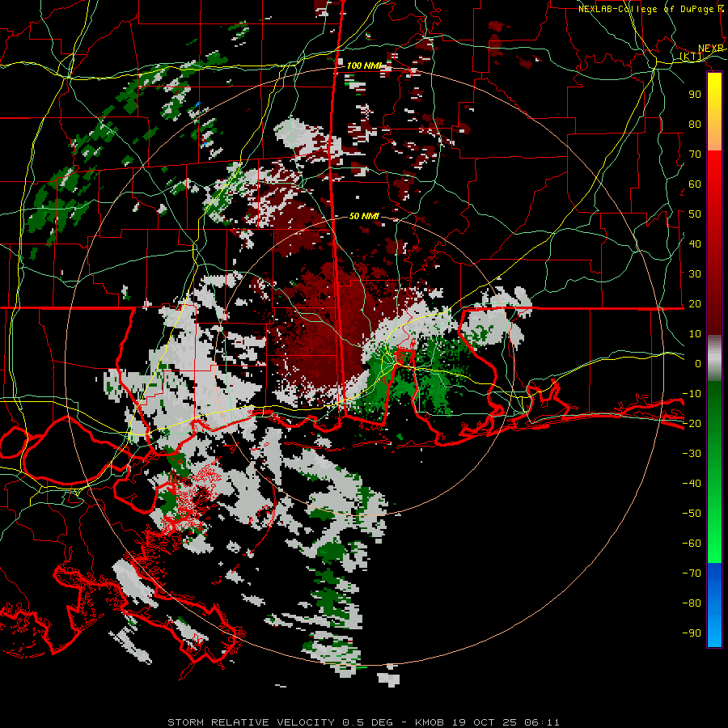The width and height of the screenshot is (728, 728).
Task: Click the [KT] units label above the scale
Action: 692,57
